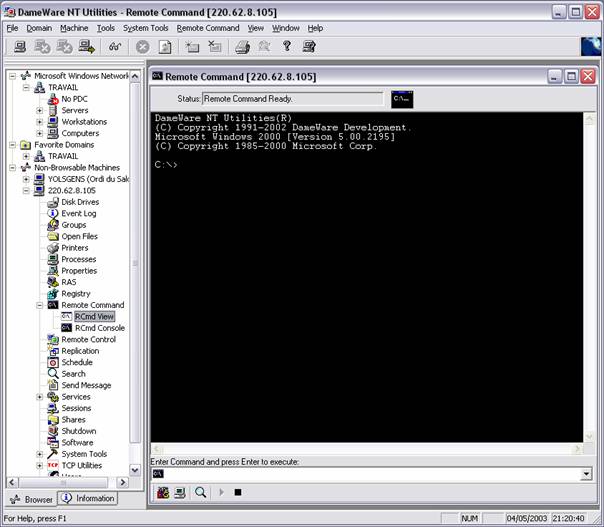The width and height of the screenshot is (604, 527).
Task: Click the magnifier search icon below command input
Action: [x=200, y=492]
